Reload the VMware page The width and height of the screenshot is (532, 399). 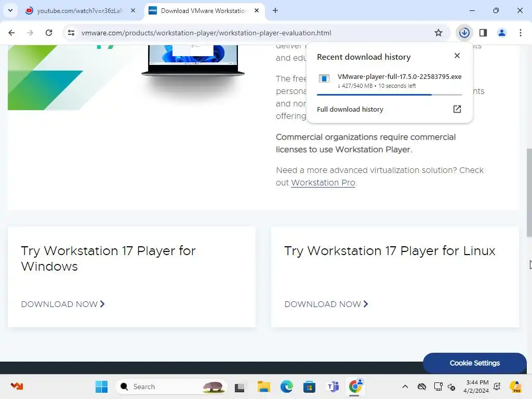49,33
